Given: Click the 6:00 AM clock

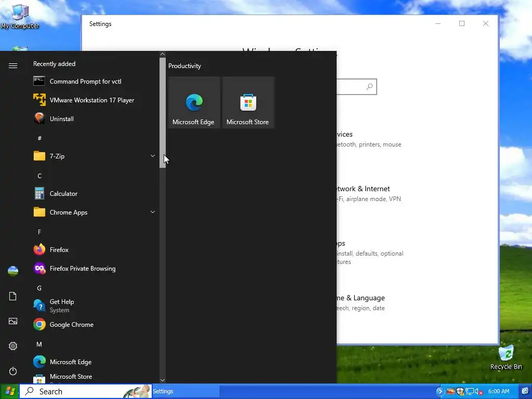Looking at the screenshot, I should 499,392.
